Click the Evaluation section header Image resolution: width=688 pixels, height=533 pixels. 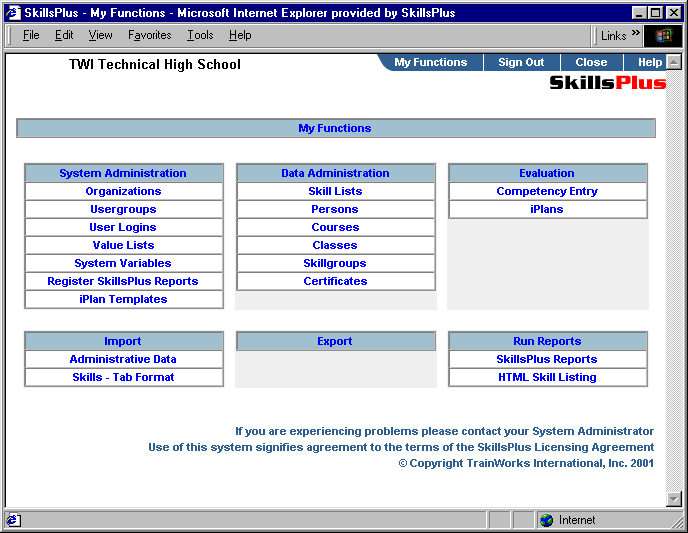pyautogui.click(x=547, y=173)
